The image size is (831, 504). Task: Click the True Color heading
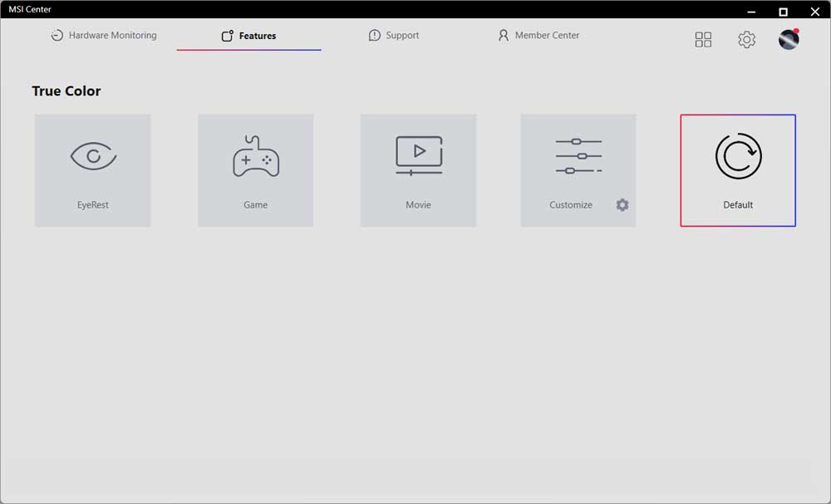tap(66, 91)
